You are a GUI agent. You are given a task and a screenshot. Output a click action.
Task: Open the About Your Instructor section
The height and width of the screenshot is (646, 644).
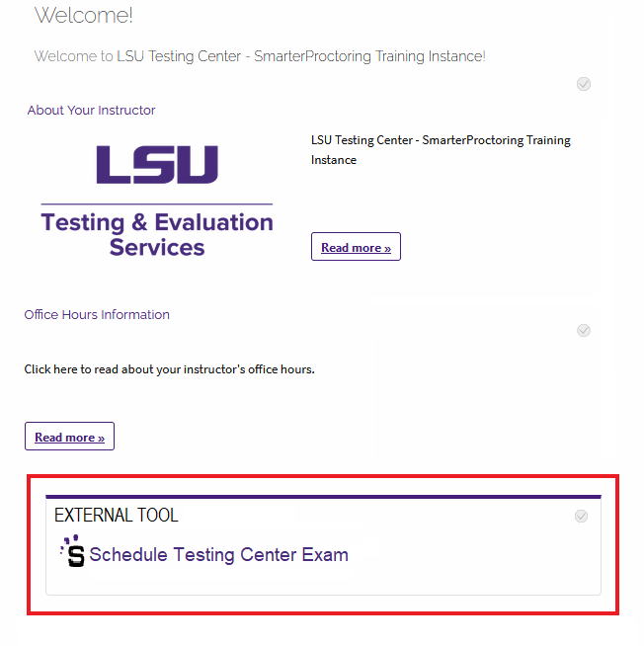point(91,111)
